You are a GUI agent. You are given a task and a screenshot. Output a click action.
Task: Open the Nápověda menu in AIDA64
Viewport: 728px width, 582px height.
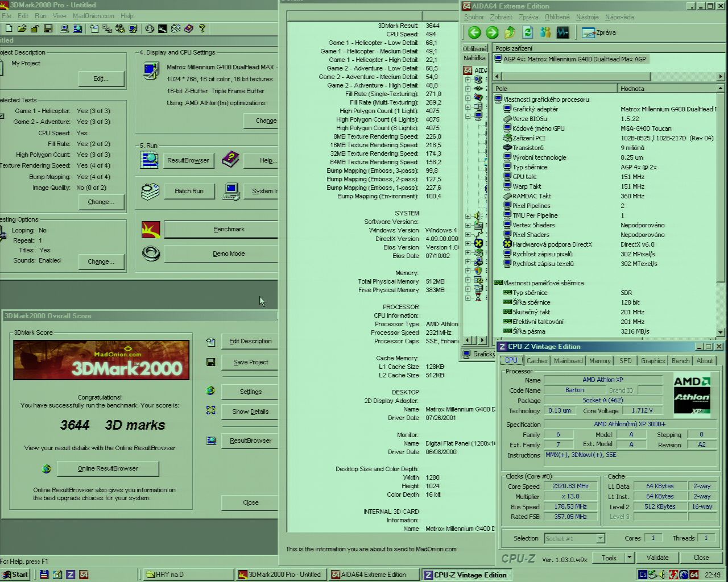[619, 17]
